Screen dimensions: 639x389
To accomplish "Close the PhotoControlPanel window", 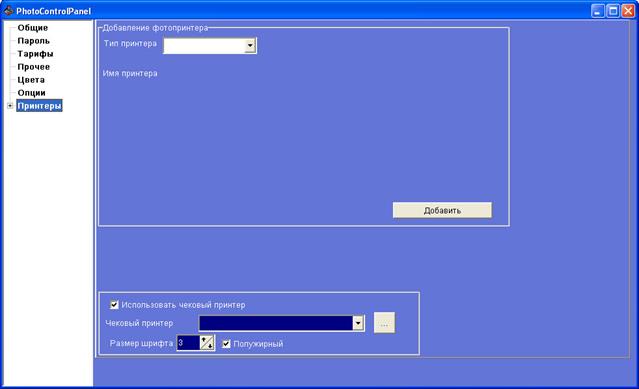I will pos(628,11).
